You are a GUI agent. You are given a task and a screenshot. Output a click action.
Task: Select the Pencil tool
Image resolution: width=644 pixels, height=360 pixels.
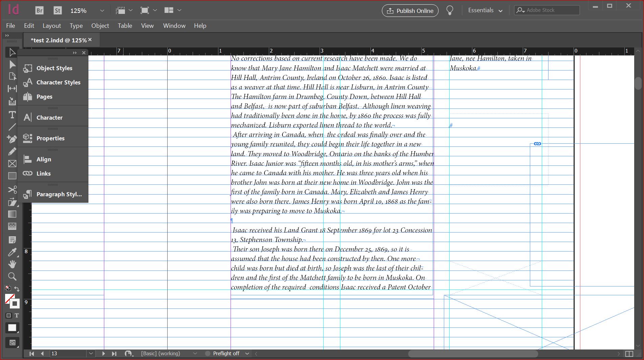point(12,151)
